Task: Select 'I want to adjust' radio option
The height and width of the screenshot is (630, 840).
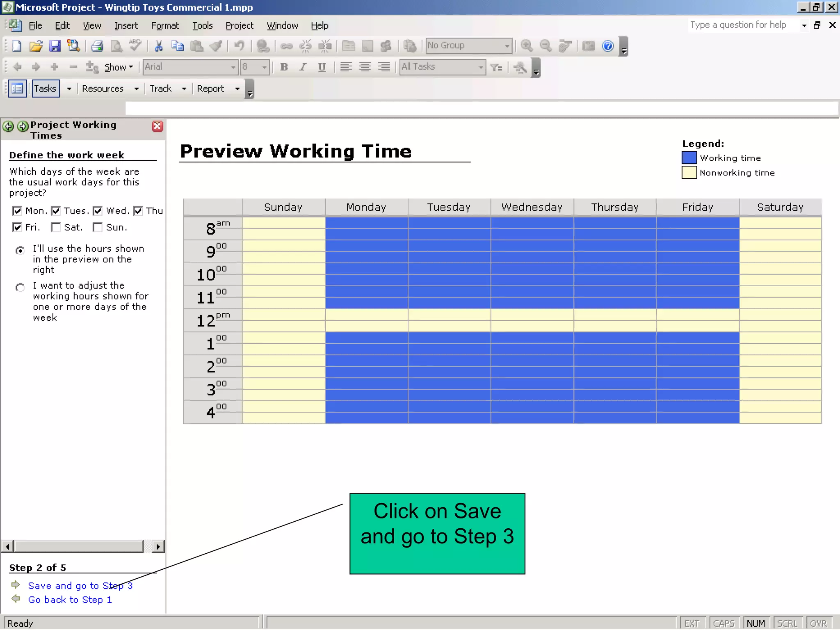Action: tap(20, 287)
